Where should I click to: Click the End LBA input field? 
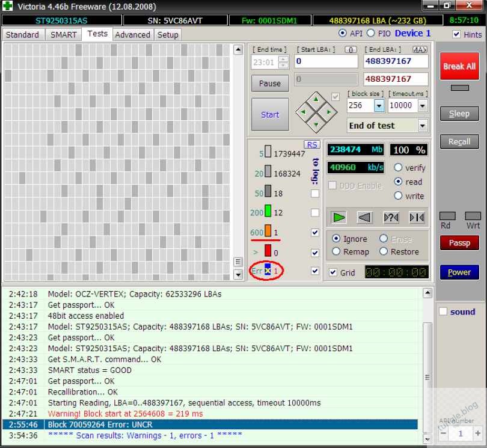pyautogui.click(x=396, y=61)
